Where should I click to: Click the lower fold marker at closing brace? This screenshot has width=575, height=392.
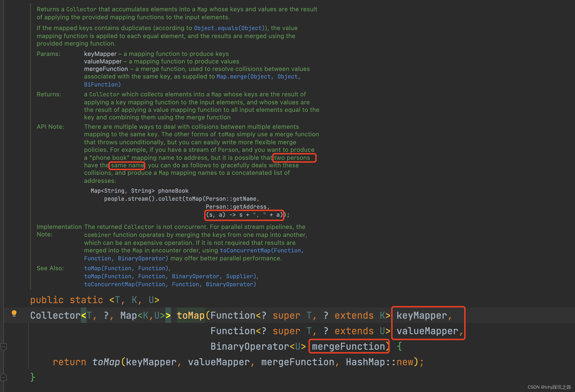click(4, 377)
